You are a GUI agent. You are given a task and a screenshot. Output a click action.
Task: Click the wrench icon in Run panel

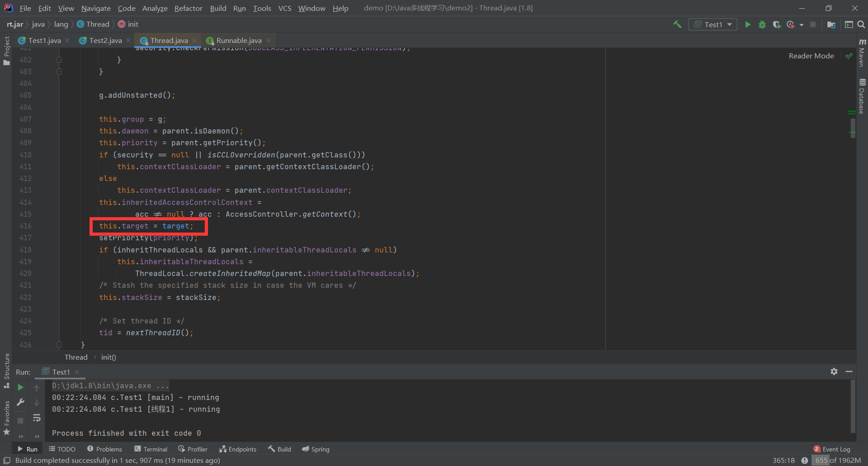20,402
